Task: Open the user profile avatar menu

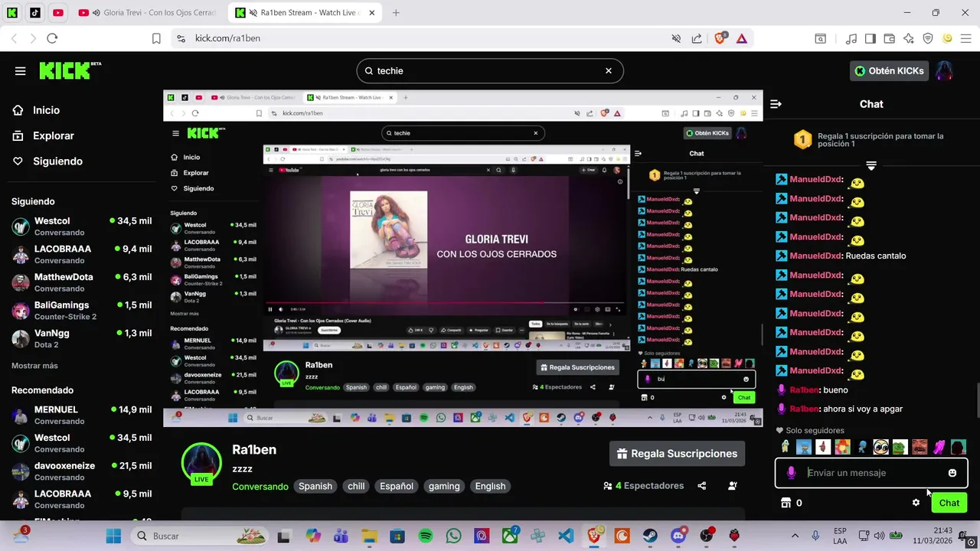Action: click(x=944, y=70)
